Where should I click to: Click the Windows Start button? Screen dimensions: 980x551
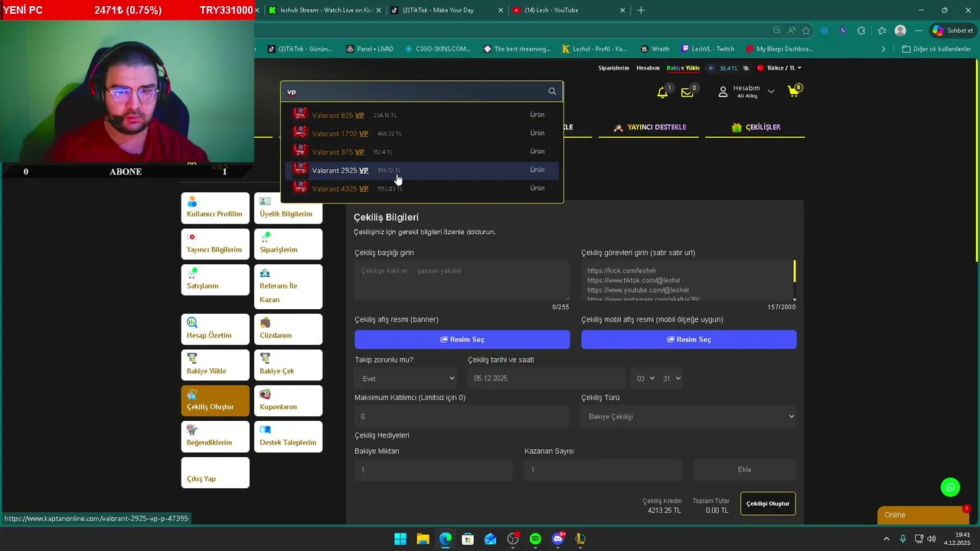pyautogui.click(x=400, y=539)
